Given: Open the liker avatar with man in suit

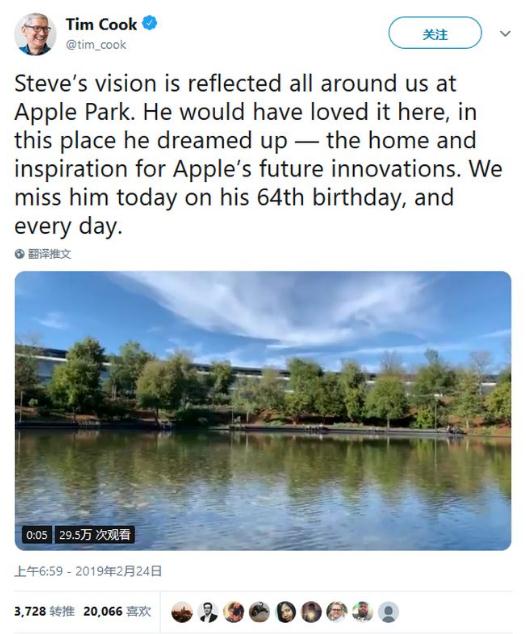Looking at the screenshot, I should [208, 612].
